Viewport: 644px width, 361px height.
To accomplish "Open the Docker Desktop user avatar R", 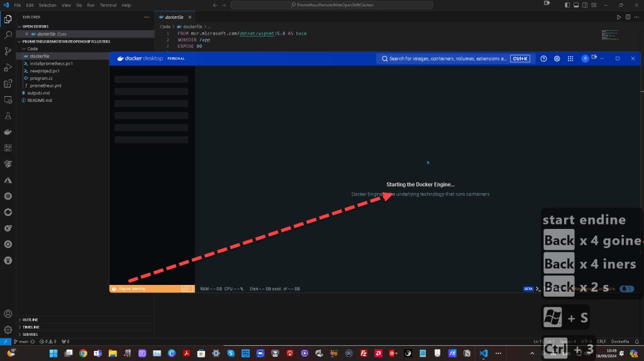I will (x=585, y=58).
